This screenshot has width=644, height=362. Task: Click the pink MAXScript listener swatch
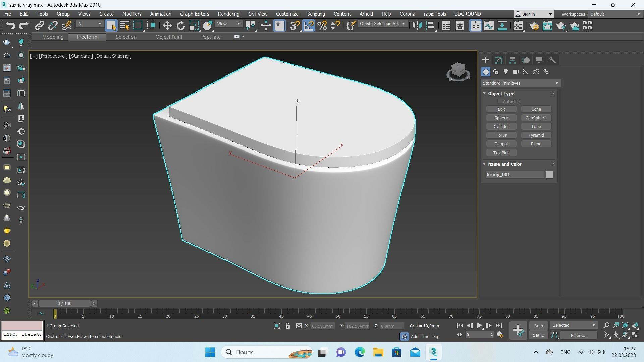point(22,326)
